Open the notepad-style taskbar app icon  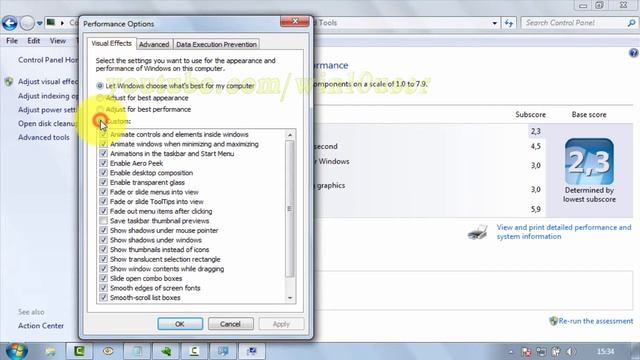pyautogui.click(x=137, y=351)
